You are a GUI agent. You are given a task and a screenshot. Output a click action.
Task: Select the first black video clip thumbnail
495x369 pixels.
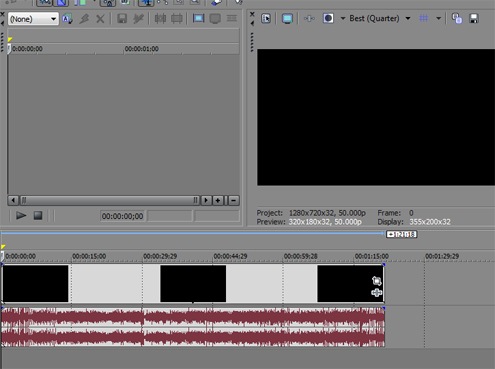36,284
